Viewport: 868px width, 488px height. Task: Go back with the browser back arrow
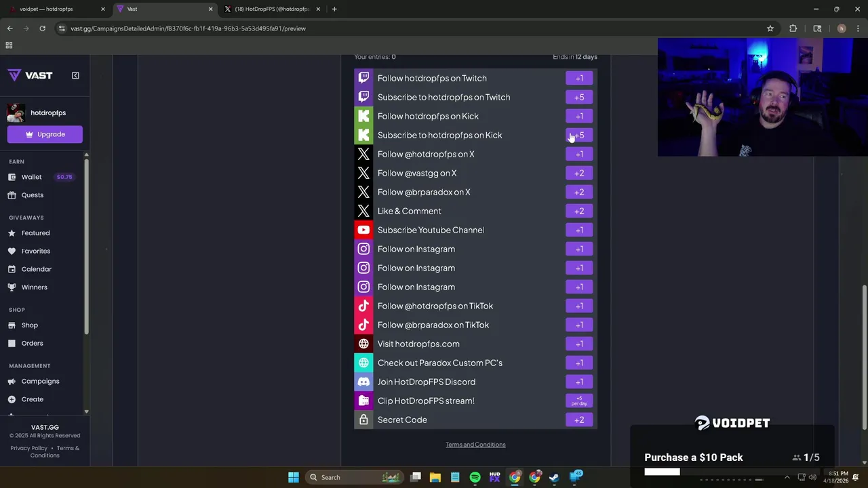pos(9,28)
